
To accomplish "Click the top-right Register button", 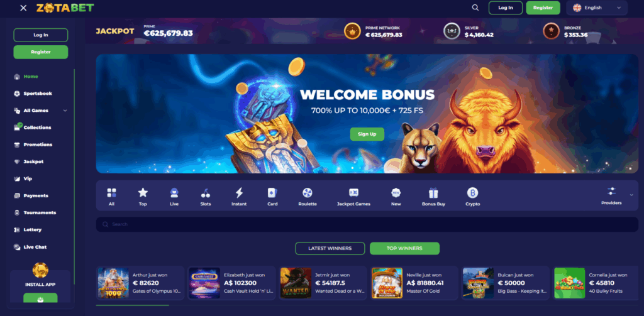I will 543,8.
